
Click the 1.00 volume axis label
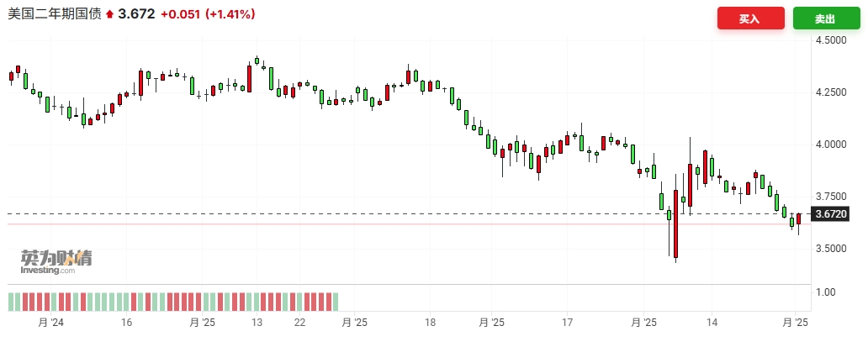(826, 292)
